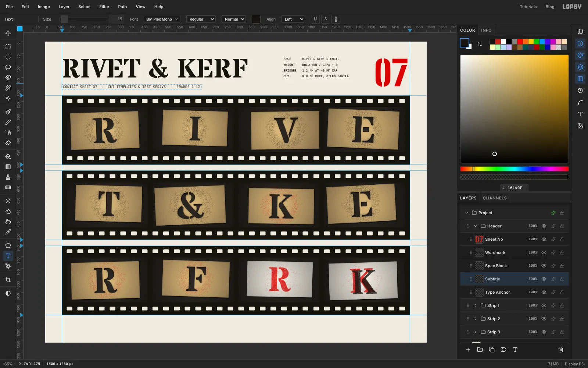This screenshot has width=588, height=368.
Task: Hide the Sheet No layer
Action: point(544,239)
